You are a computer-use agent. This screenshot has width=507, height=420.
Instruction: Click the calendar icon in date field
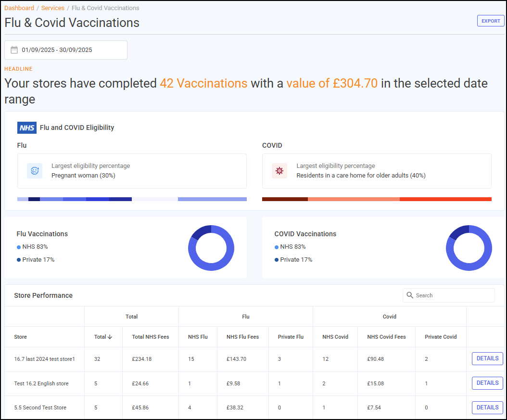(x=14, y=50)
